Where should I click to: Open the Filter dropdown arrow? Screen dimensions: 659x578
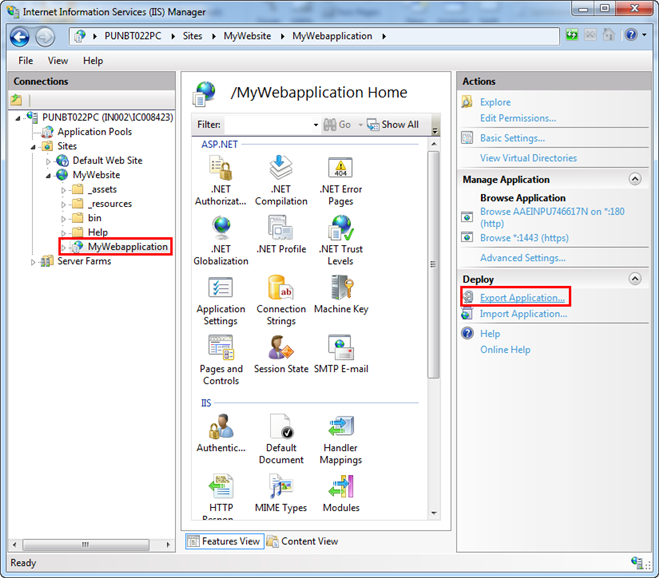pyautogui.click(x=315, y=125)
